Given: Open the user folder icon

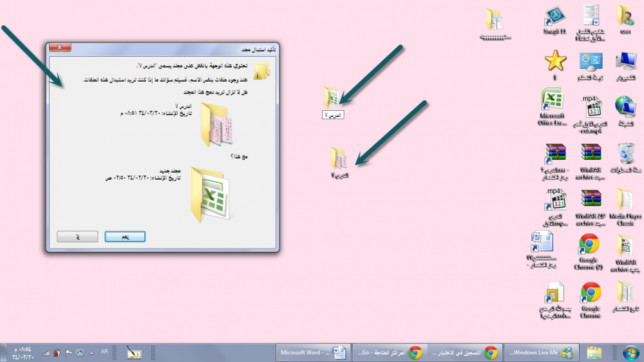Looking at the screenshot, I should pyautogui.click(x=625, y=19).
